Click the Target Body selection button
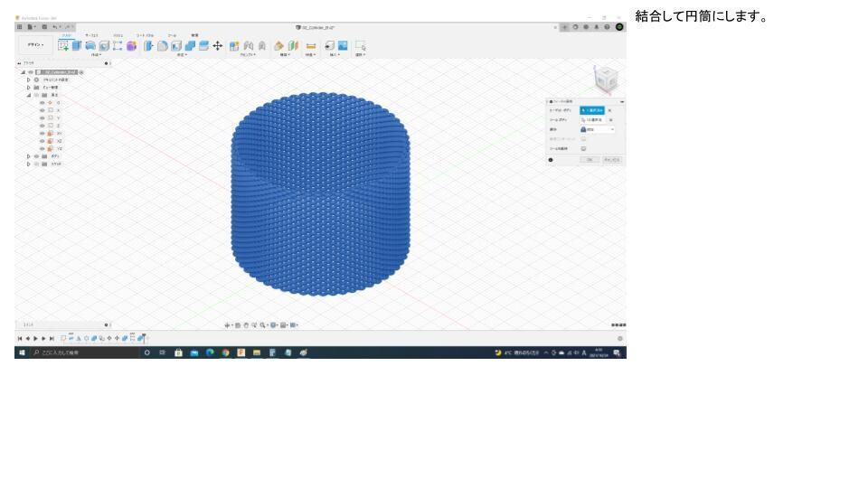The image size is (868, 488). click(x=592, y=110)
